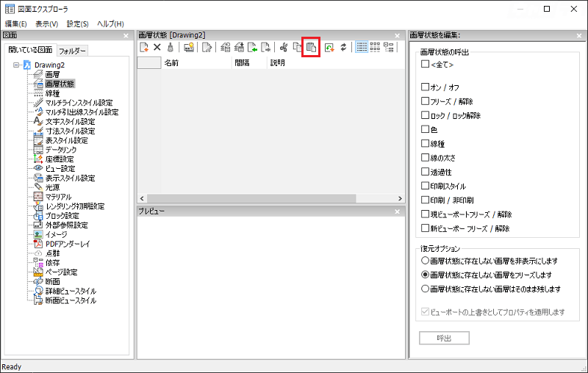Image resolution: width=588 pixels, height=373 pixels.
Task: Click the Regenerate green arrow icon
Action: (x=329, y=47)
